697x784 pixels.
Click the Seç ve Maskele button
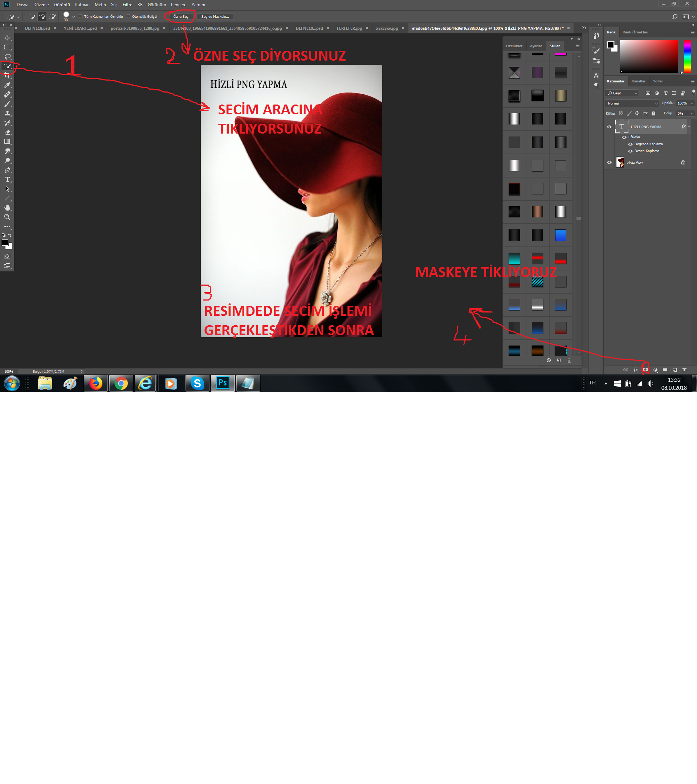pyautogui.click(x=215, y=16)
